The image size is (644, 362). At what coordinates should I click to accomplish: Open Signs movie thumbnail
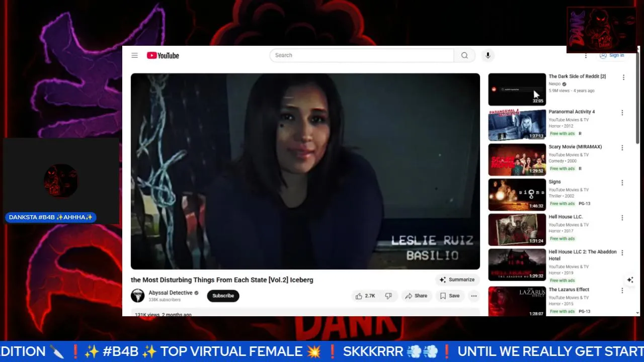[x=517, y=195]
